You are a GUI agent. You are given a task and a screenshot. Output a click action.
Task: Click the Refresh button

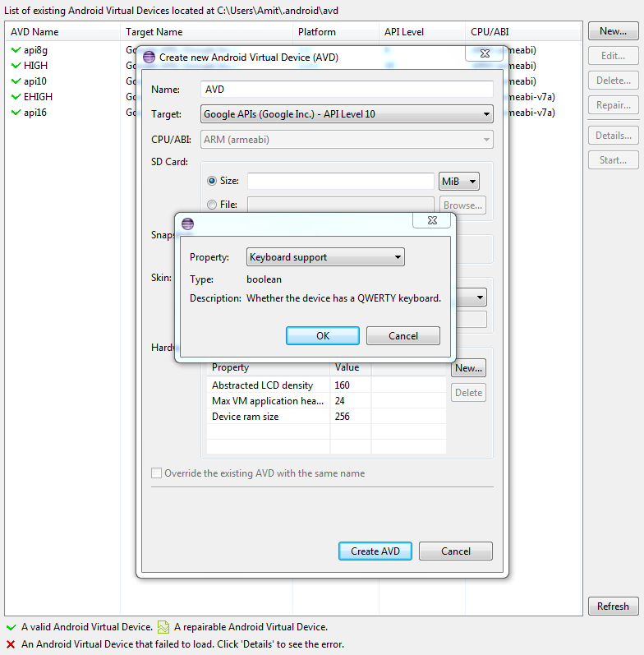(613, 607)
